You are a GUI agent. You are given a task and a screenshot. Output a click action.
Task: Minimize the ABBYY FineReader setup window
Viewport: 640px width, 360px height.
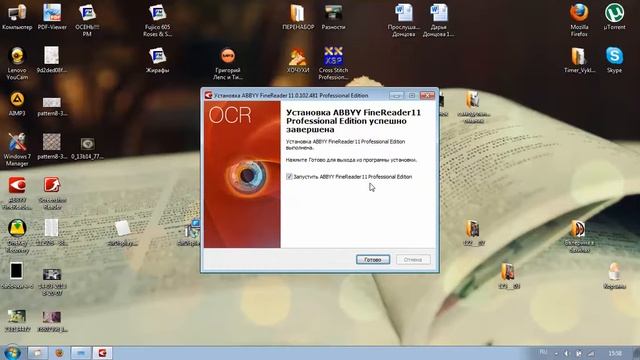tap(396, 96)
